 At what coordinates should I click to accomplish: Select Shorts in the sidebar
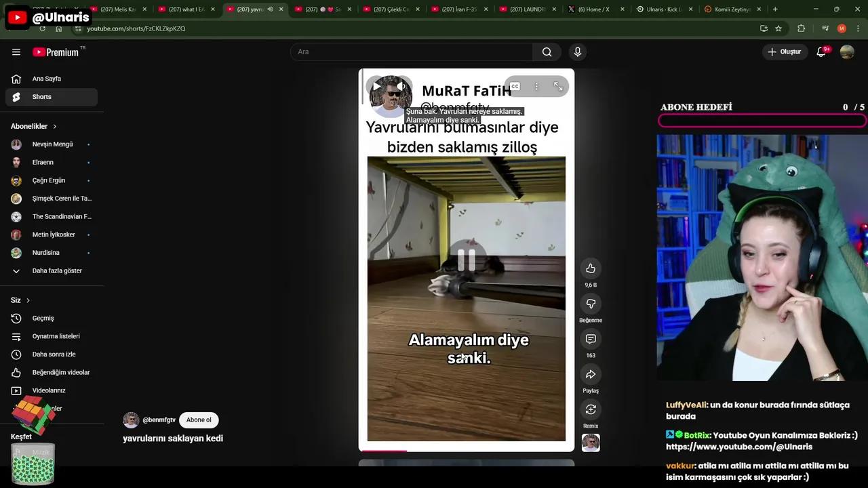point(52,97)
